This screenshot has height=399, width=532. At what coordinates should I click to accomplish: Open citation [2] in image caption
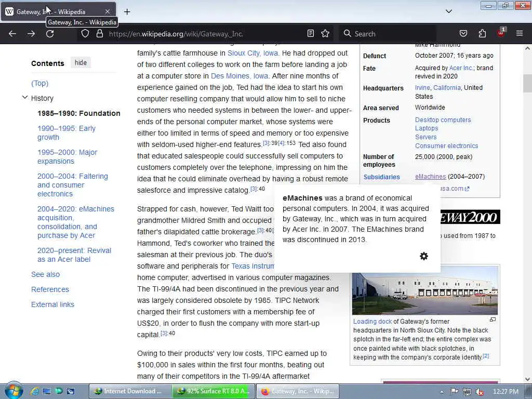pyautogui.click(x=486, y=356)
